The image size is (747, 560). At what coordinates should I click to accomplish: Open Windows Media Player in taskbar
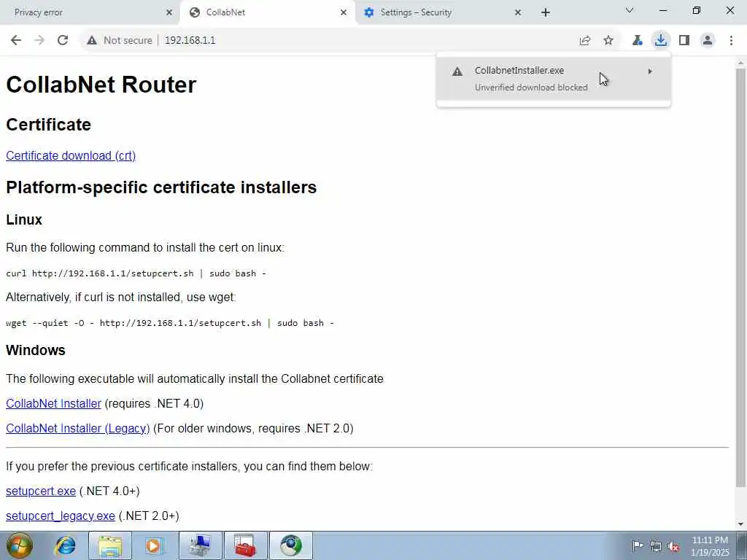click(154, 545)
